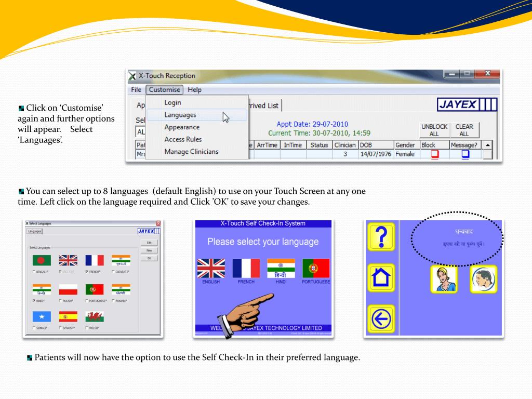This screenshot has width=532, height=399.
Task: Check the POLISH language checkbox
Action: [x=60, y=301]
